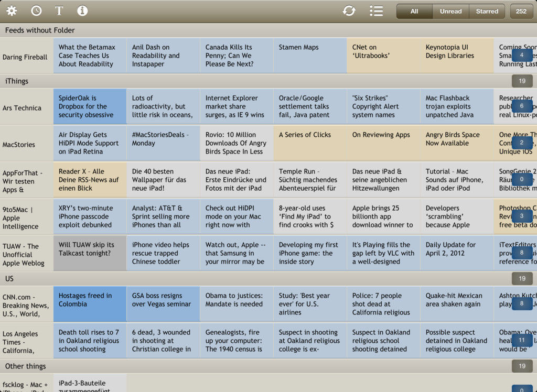Tap the iThings folder's 19 count badge
Image resolution: width=537 pixels, height=392 pixels.
tap(522, 81)
